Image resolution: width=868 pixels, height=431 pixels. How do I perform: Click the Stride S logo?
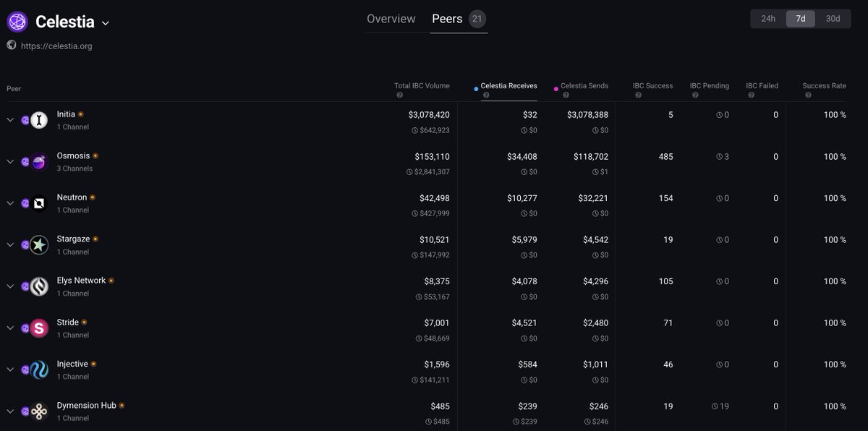coord(39,328)
